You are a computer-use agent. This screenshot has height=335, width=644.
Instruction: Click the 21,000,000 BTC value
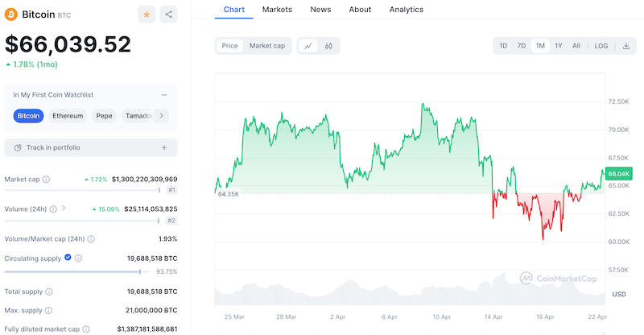click(151, 310)
